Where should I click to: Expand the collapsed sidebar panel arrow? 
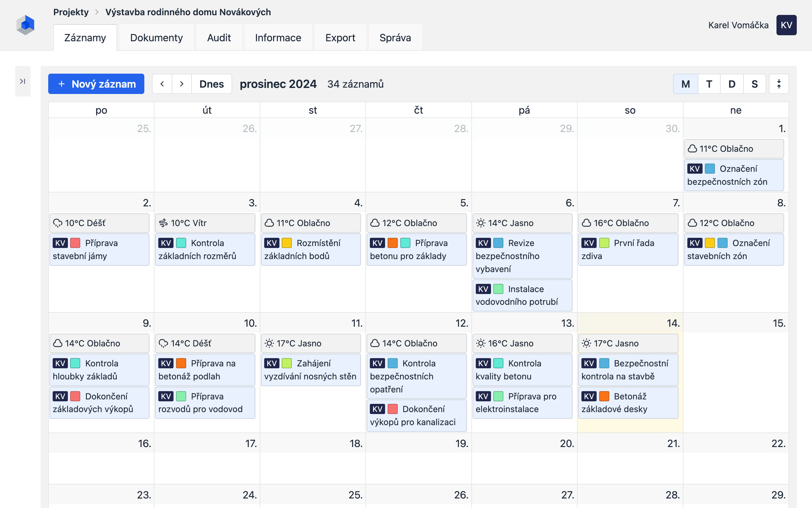click(23, 81)
